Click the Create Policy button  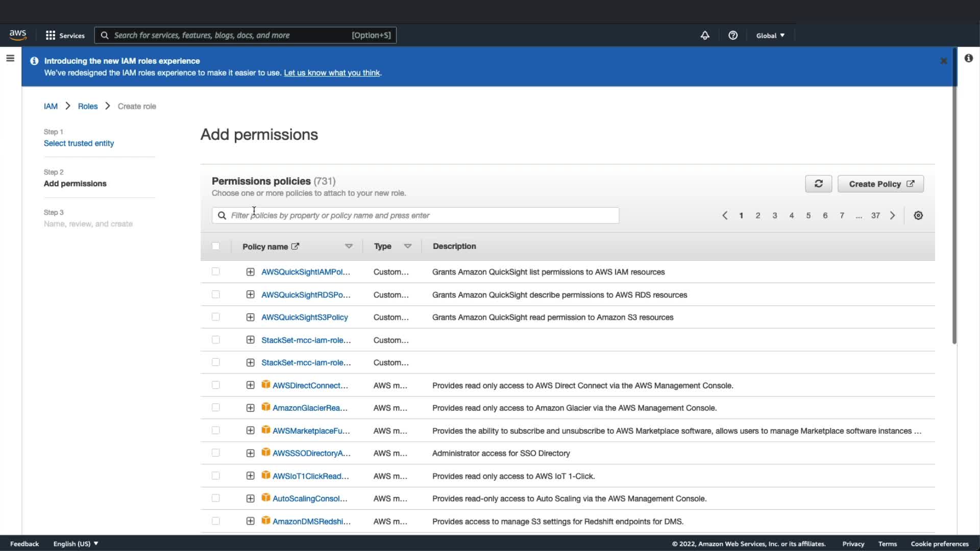point(880,184)
